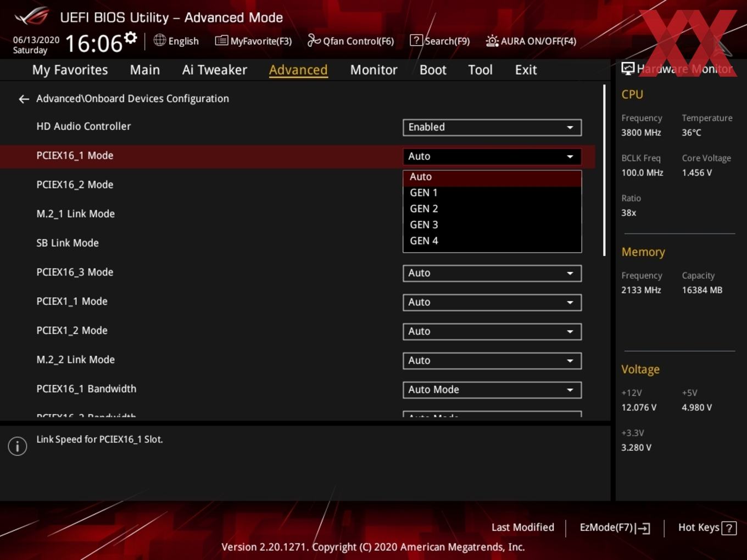Click memory capacity 16384 MB
Screen dimensions: 747x560
tap(702, 290)
